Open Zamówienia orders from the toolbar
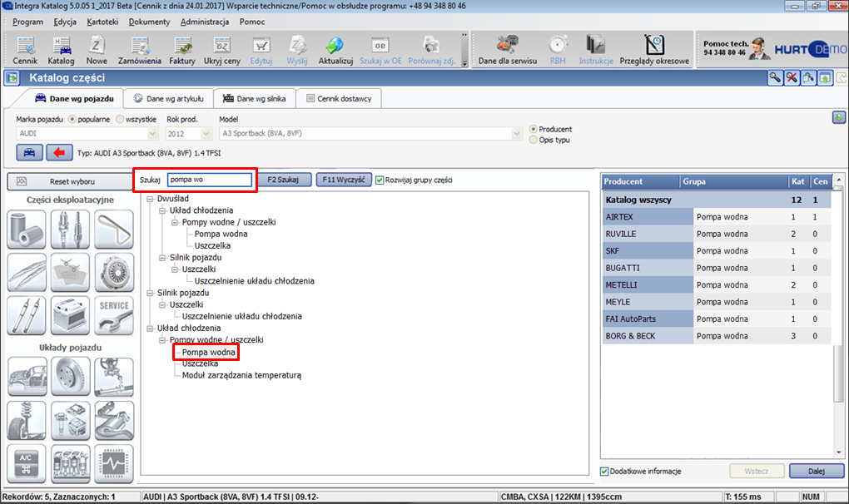 click(140, 50)
